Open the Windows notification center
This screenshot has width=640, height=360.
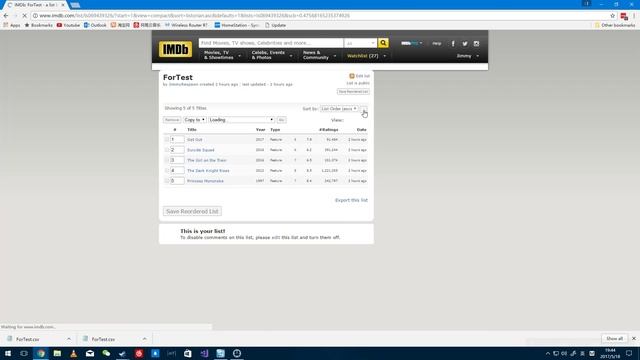point(629,353)
